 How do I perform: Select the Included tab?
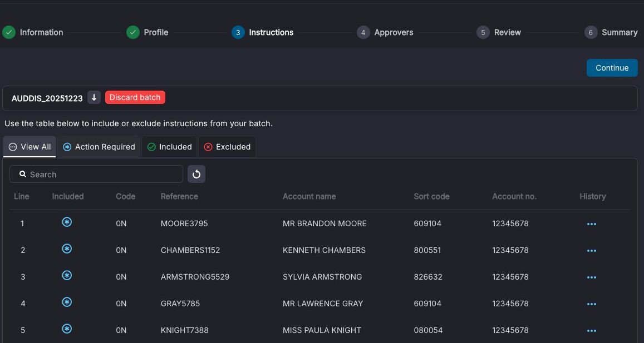169,147
